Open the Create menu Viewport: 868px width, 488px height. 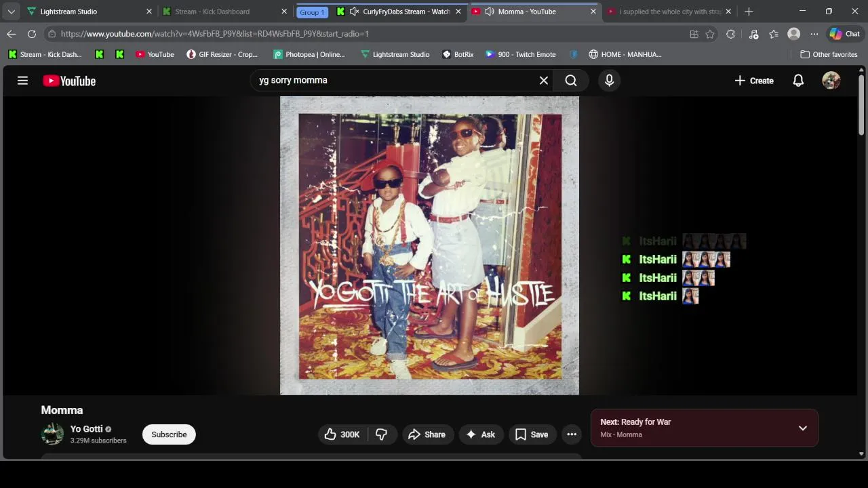pyautogui.click(x=754, y=81)
